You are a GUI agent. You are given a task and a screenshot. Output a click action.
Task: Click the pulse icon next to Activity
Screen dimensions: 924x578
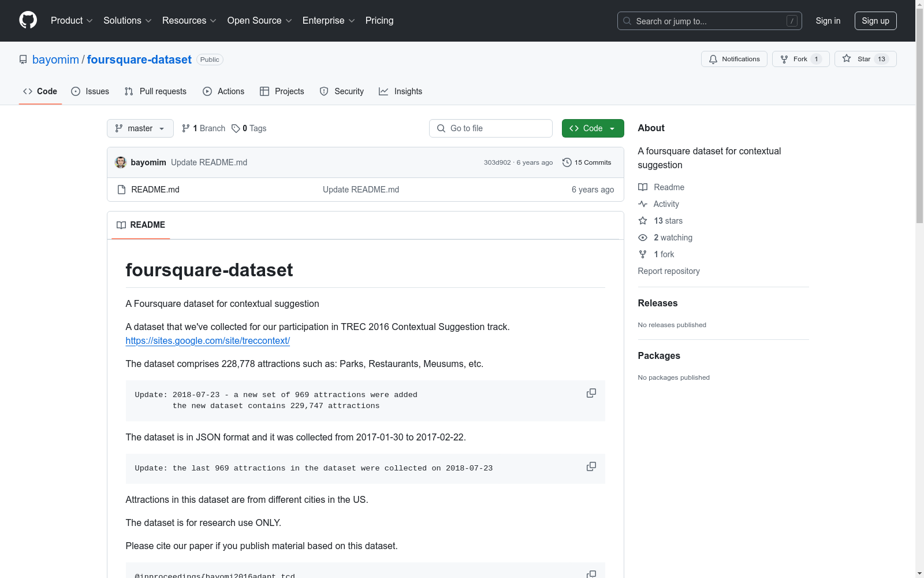click(643, 204)
